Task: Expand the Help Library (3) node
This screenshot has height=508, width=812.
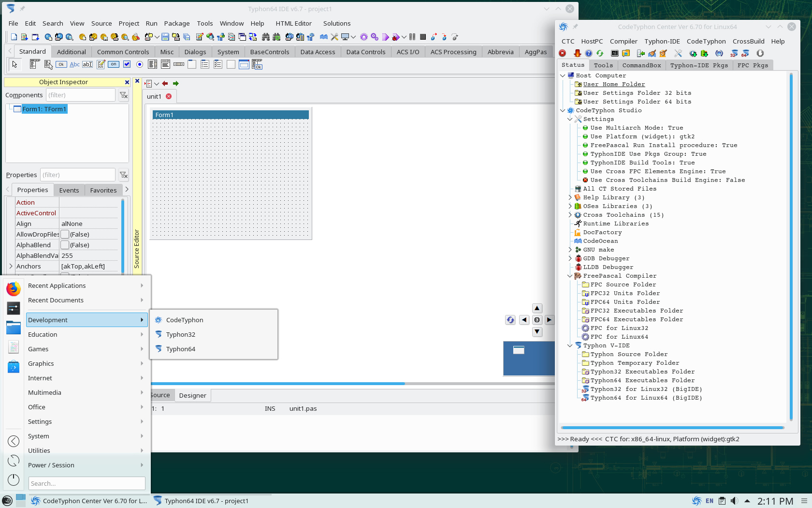Action: (x=570, y=197)
